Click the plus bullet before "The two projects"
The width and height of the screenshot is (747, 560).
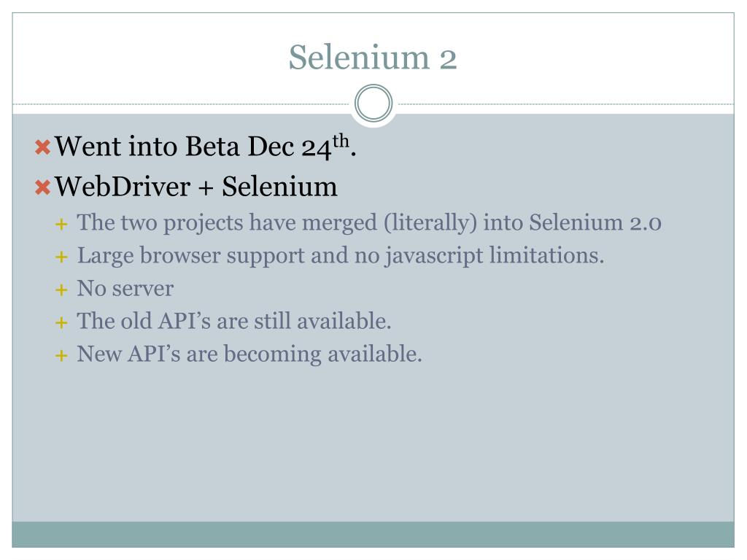coord(62,224)
